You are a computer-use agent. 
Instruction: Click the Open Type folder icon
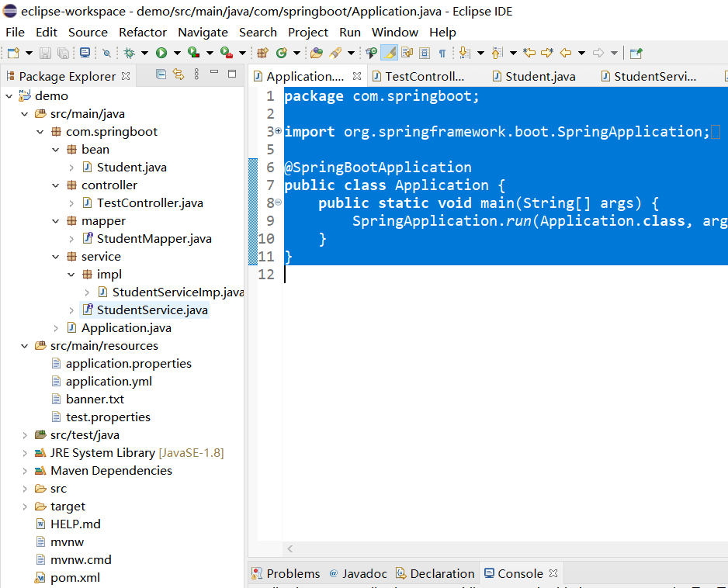pos(316,53)
